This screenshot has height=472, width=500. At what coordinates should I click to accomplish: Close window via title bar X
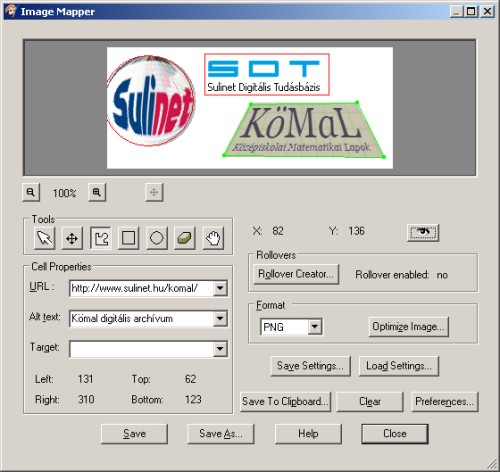pos(487,11)
